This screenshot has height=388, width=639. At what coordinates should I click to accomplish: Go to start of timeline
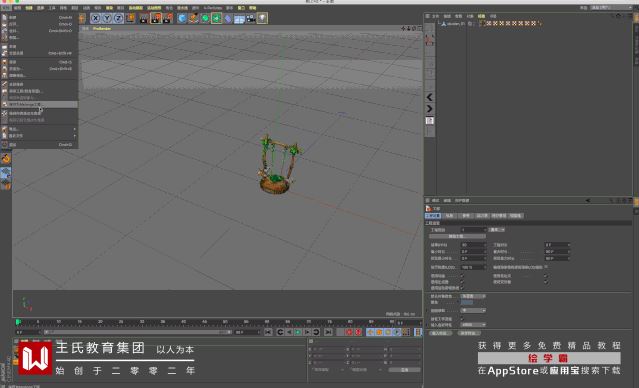click(x=268, y=333)
